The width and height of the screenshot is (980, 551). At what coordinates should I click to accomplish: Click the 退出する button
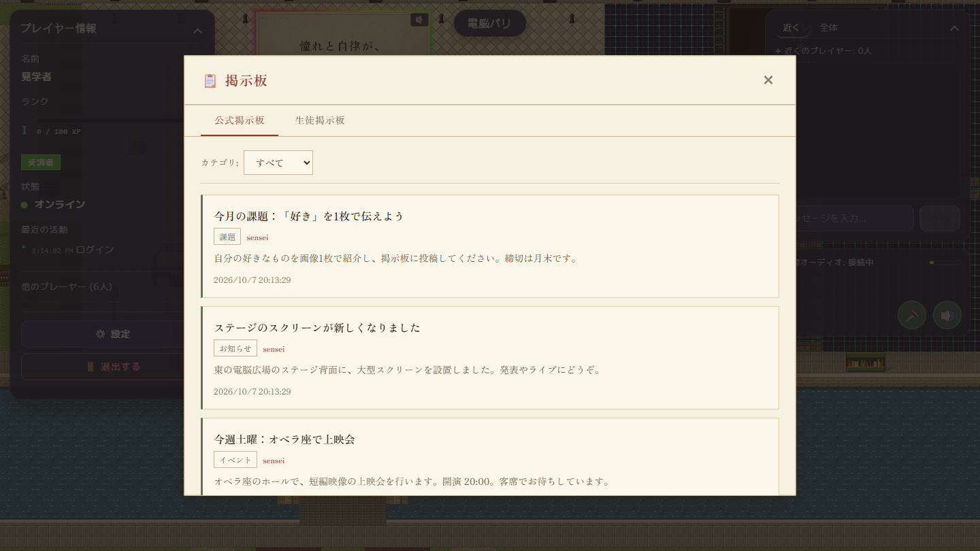tap(112, 367)
